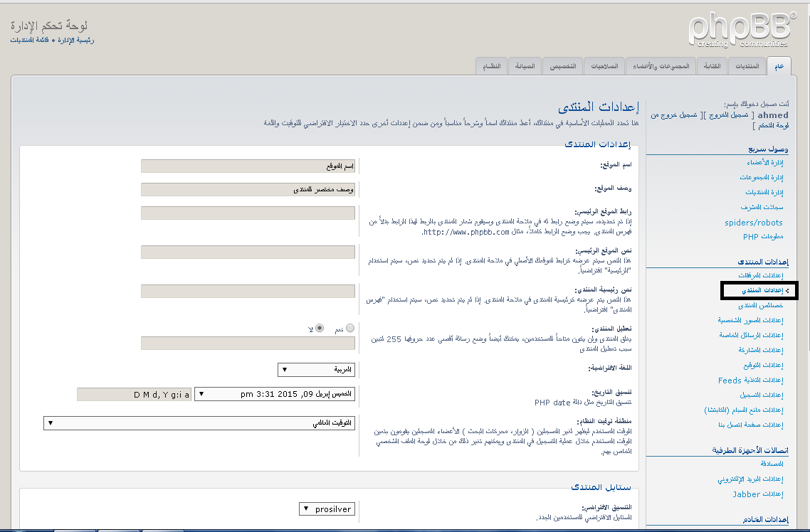Open the عام (General) tab
Viewport: 810px width, 532px height.
click(x=779, y=66)
